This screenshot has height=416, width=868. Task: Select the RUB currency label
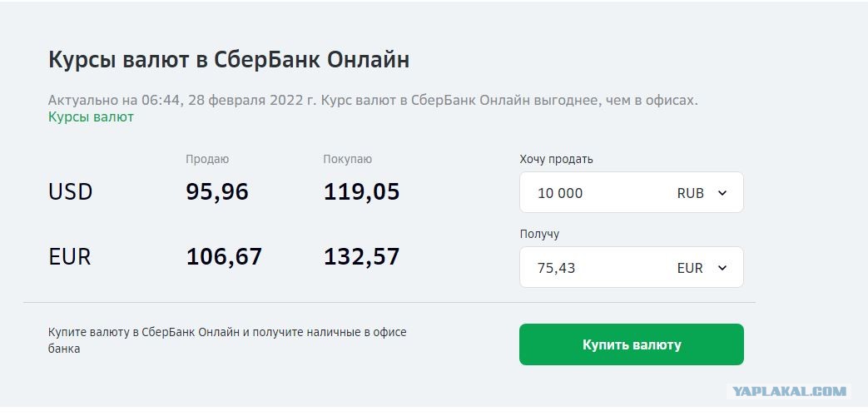tap(690, 193)
